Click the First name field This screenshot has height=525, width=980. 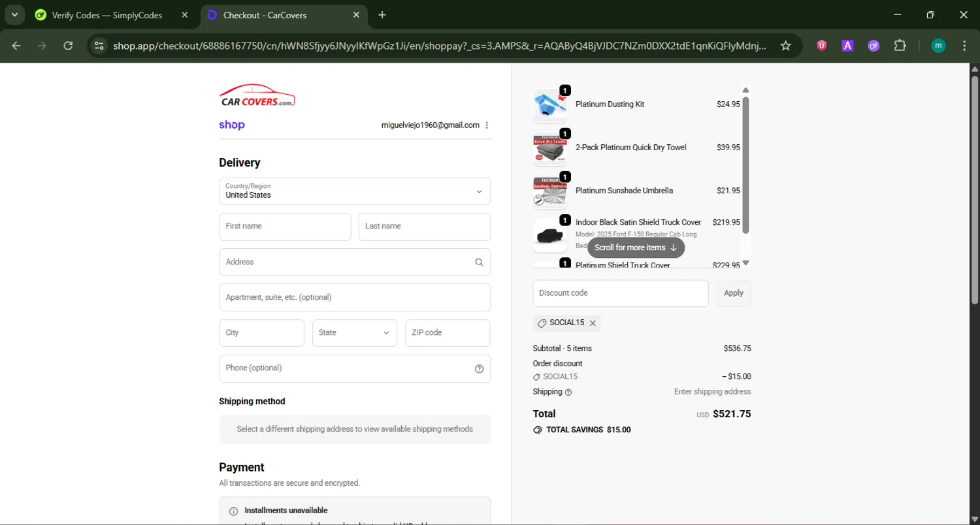285,227
